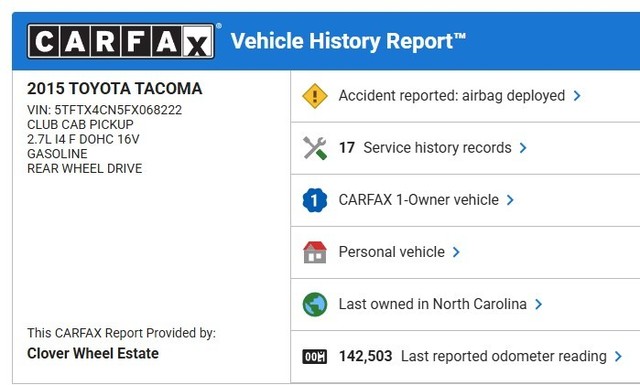The width and height of the screenshot is (640, 385).
Task: Open the 142,503 odometer reading link
Action: pos(473,356)
